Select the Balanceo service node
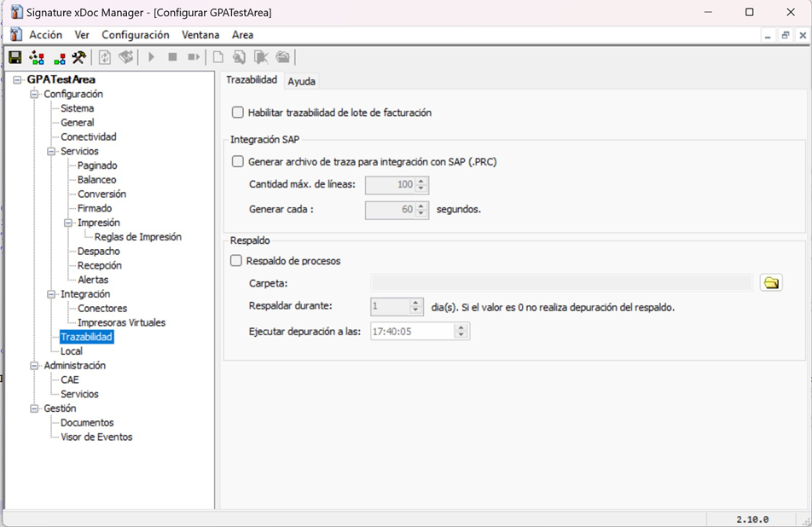 coord(97,180)
